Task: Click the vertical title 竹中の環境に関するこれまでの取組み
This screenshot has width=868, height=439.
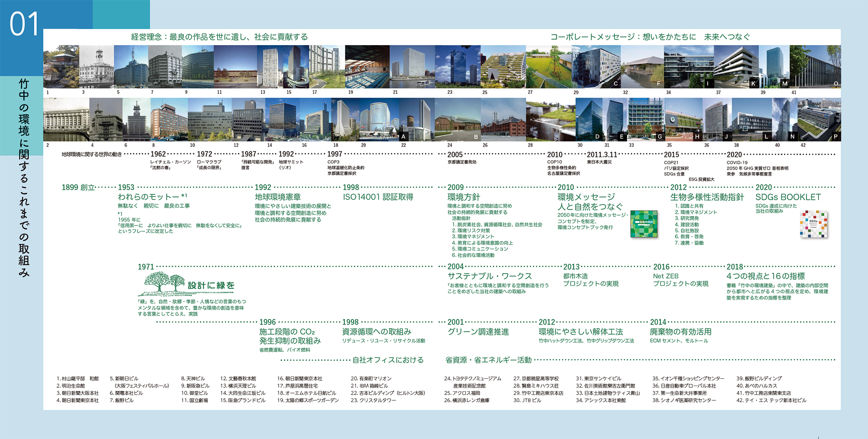Action: pos(24,177)
